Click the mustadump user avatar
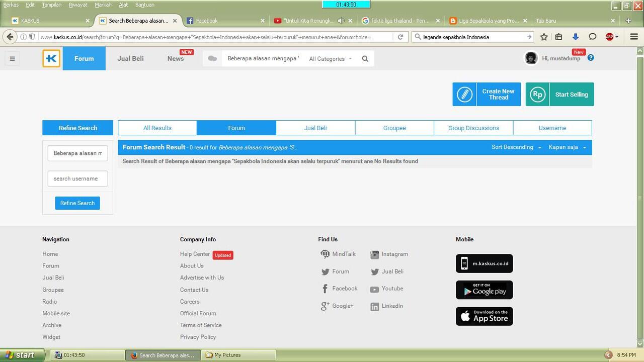 (531, 58)
